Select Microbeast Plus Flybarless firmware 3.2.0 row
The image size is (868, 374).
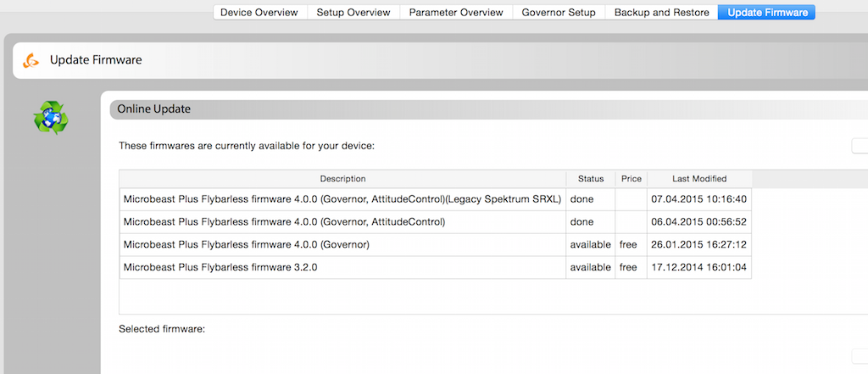point(342,268)
